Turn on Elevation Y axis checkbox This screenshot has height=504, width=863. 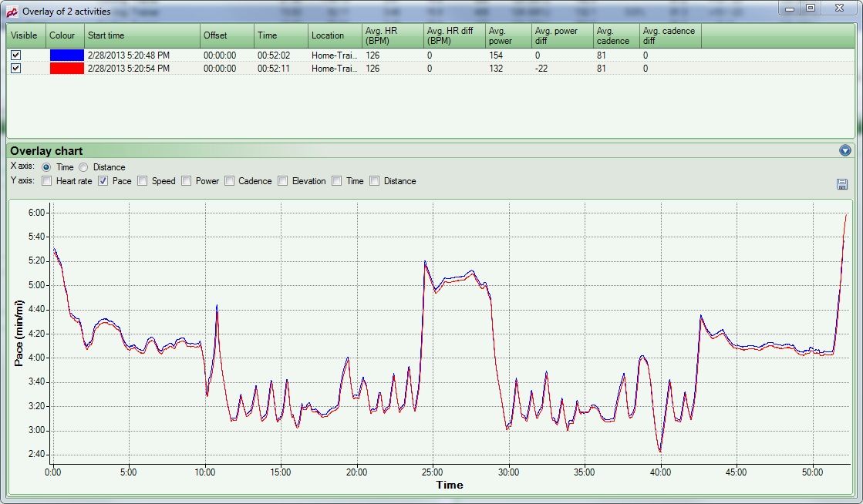click(x=283, y=181)
